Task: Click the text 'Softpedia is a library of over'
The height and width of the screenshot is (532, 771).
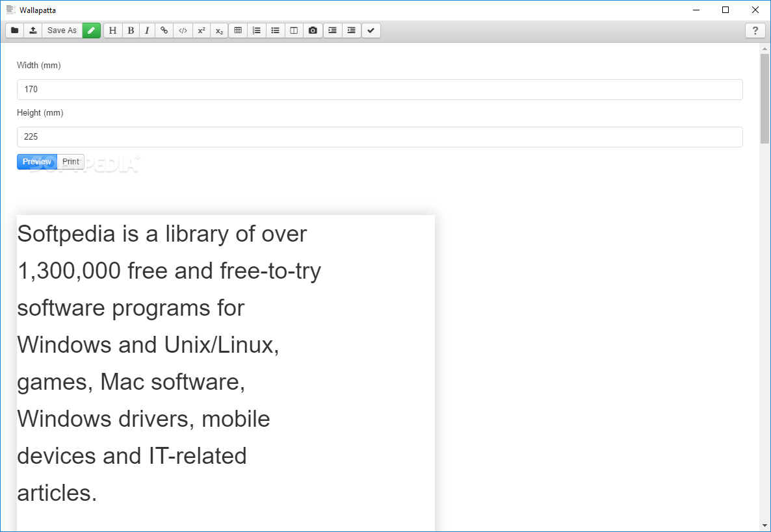Action: [163, 234]
